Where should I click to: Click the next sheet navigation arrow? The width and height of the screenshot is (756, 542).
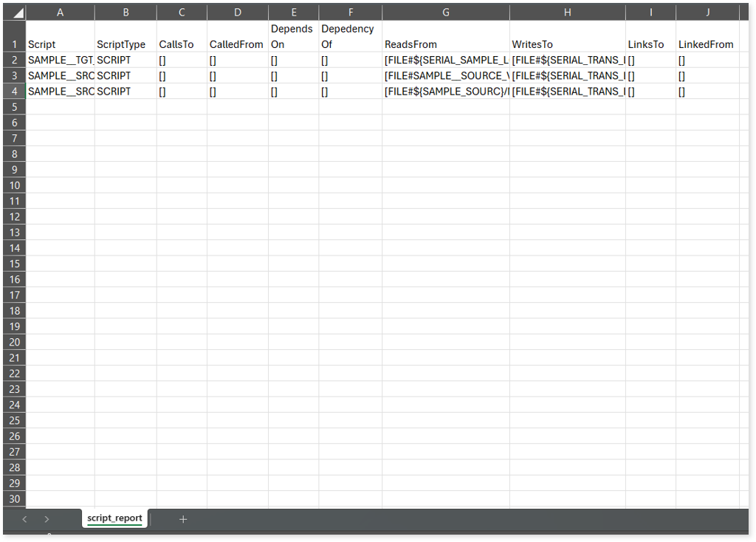[x=47, y=519]
